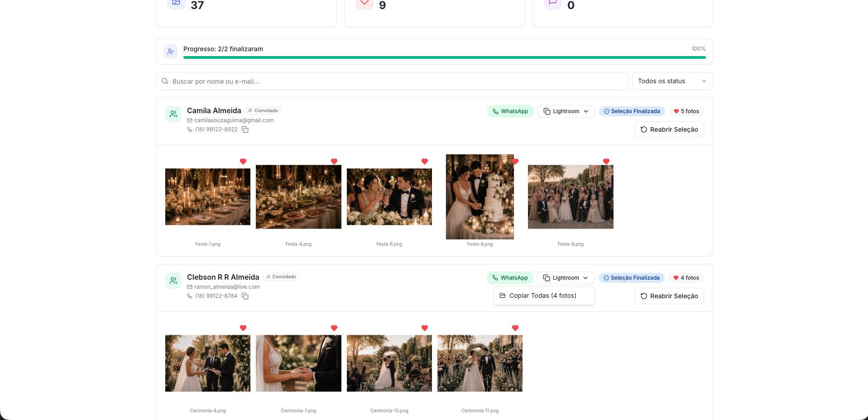Reopen Clebson R R Almeida's selection
868x420 pixels.
pos(669,296)
